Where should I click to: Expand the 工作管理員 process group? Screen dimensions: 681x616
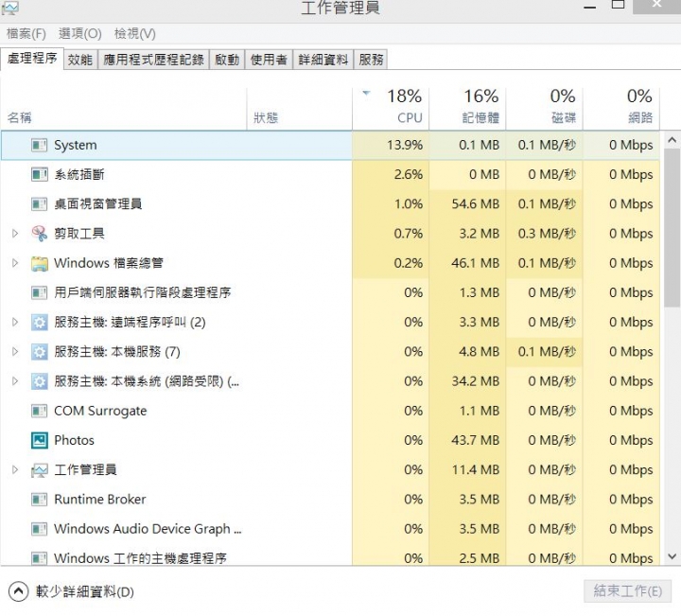pos(15,470)
